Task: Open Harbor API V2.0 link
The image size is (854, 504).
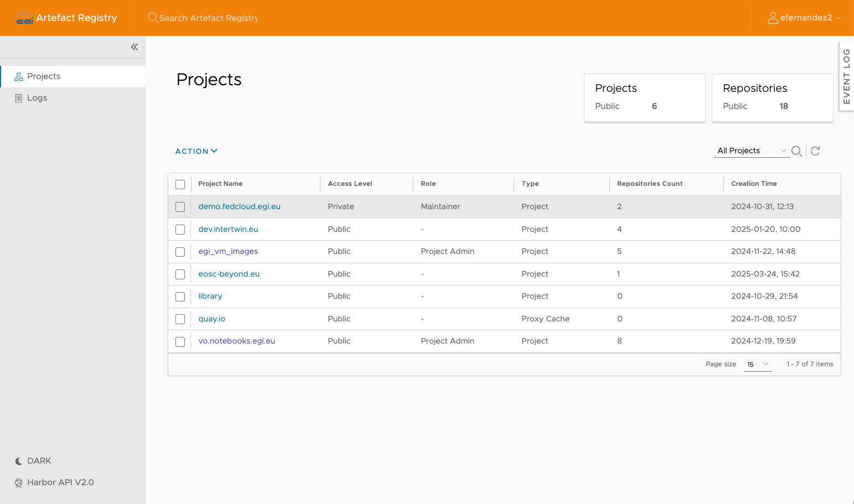Action: point(54,482)
